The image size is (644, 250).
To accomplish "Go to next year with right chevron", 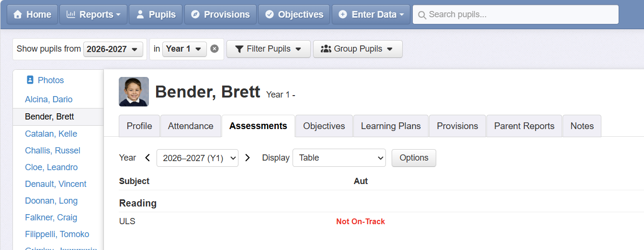I will [x=248, y=158].
